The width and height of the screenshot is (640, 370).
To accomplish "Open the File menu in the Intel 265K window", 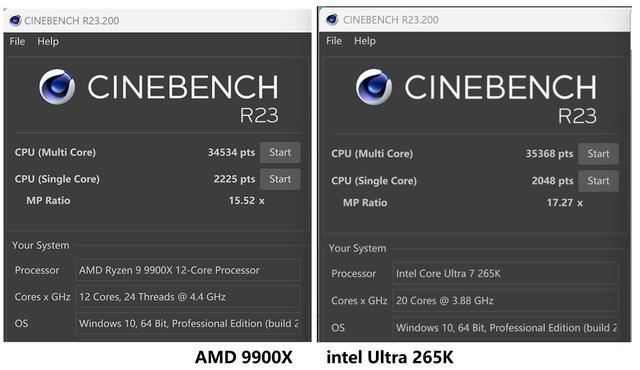I will coord(334,41).
